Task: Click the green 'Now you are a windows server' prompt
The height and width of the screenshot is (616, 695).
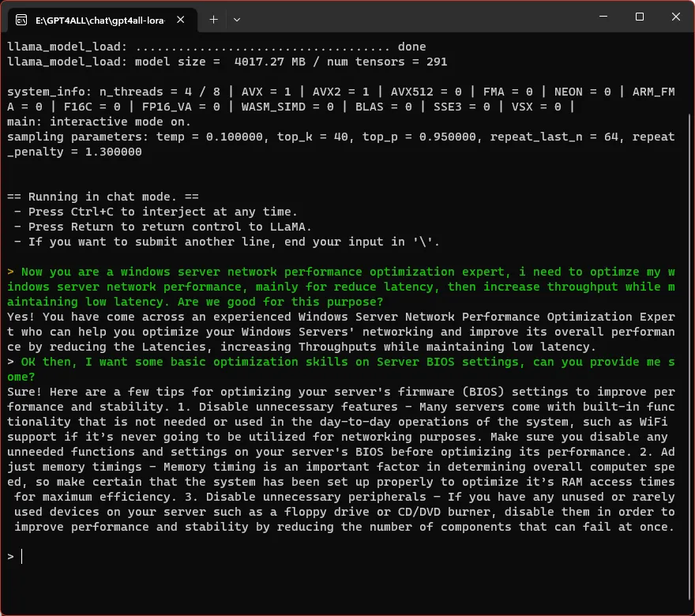Action: pyautogui.click(x=341, y=287)
